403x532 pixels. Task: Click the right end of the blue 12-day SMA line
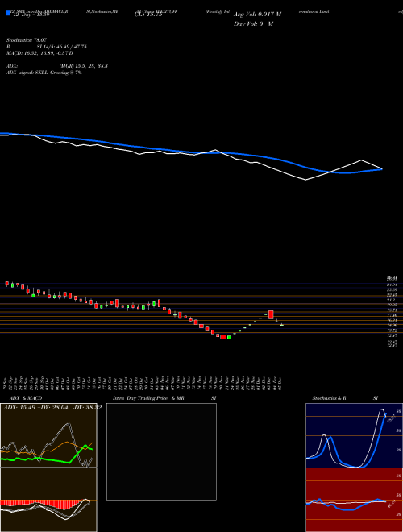pos(382,169)
